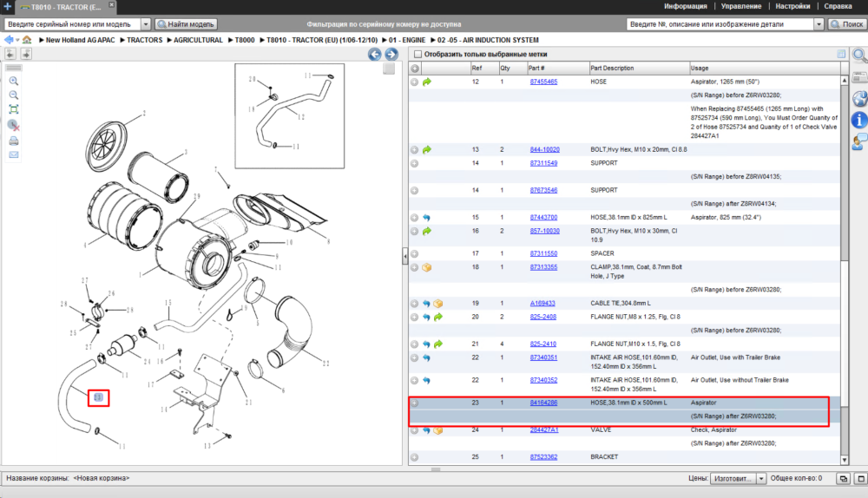The height and width of the screenshot is (498, 868).
Task: Open part number link 284427A1
Action: (x=544, y=430)
